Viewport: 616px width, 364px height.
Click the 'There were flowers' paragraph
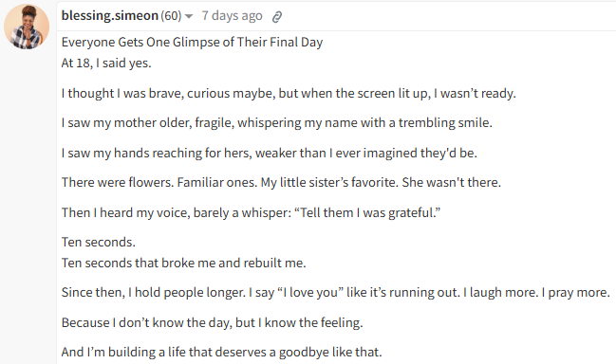[x=281, y=182]
